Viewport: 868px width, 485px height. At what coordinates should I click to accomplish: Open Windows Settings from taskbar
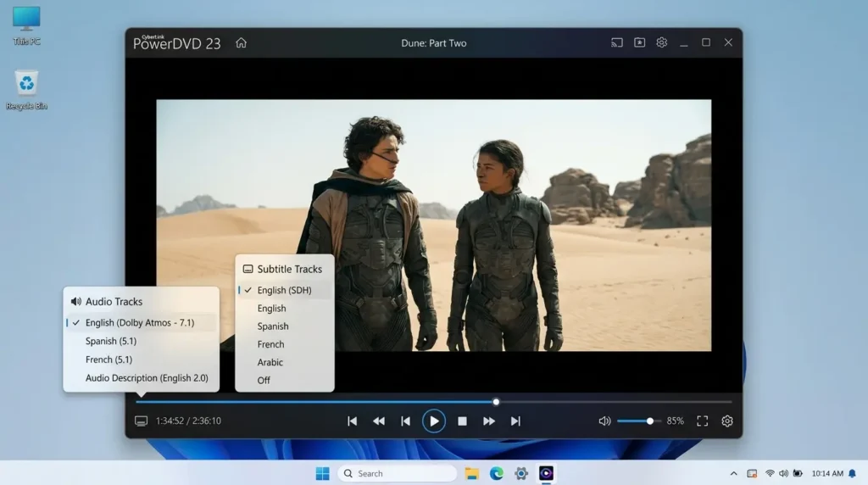click(x=521, y=473)
